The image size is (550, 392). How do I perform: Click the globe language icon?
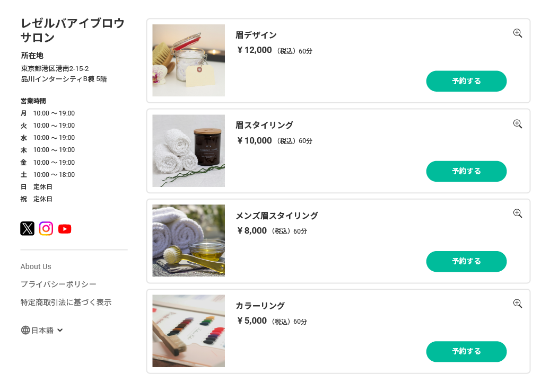click(x=25, y=330)
